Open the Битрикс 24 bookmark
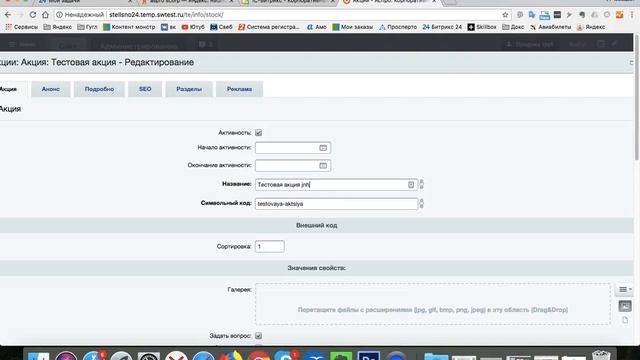Screen dimensions: 640x360 click(442, 27)
